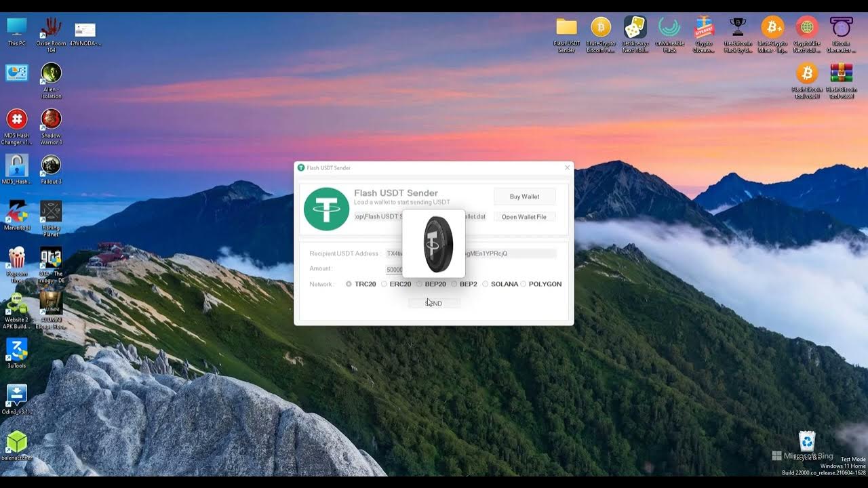Image resolution: width=868 pixels, height=488 pixels.
Task: Open the Oxide Room 104 shortcut
Action: (x=51, y=35)
